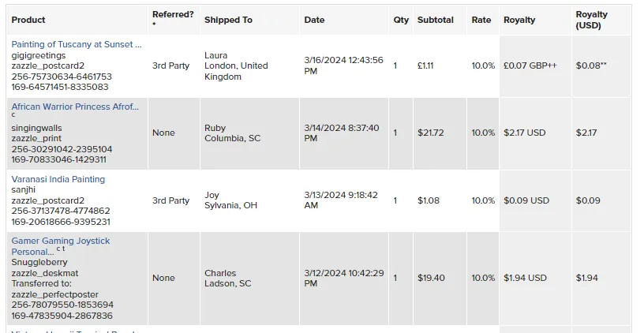Click the Shipped To column header
Screen dimensions: 644x333
tap(228, 20)
